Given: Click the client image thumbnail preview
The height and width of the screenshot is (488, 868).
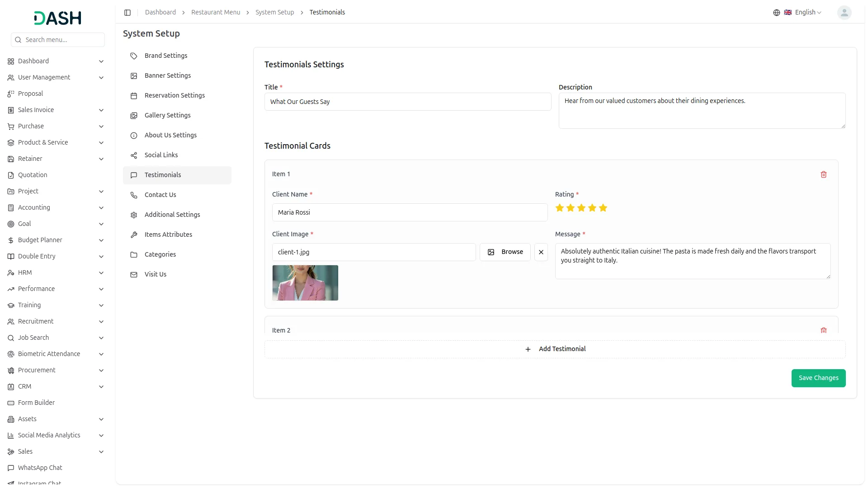Looking at the screenshot, I should click(305, 283).
